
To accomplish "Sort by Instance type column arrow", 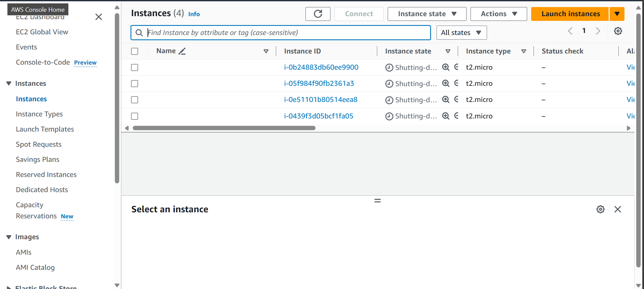I will point(524,51).
